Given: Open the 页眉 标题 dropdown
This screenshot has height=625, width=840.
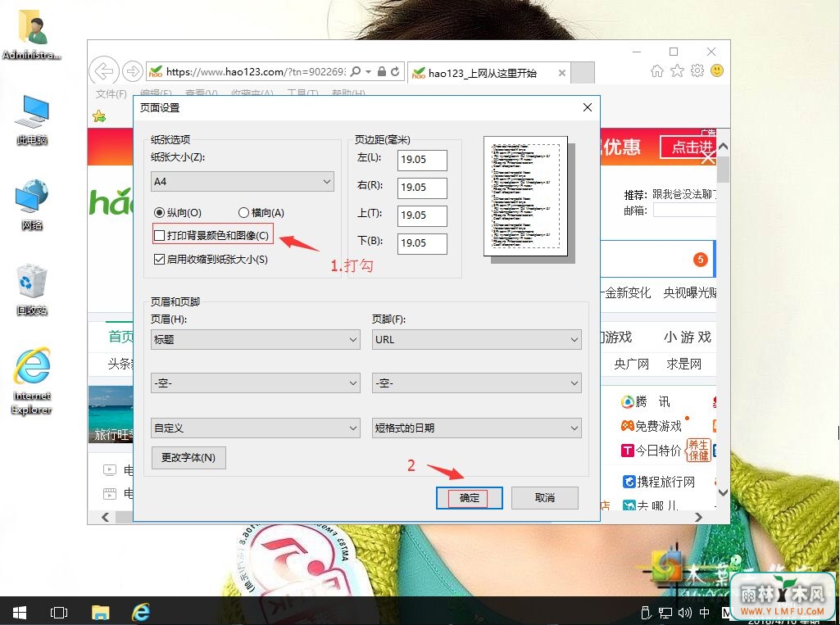Looking at the screenshot, I should 255,340.
